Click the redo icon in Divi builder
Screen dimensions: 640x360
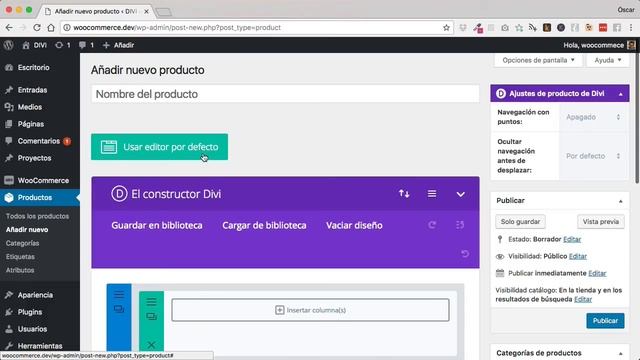[x=432, y=225]
